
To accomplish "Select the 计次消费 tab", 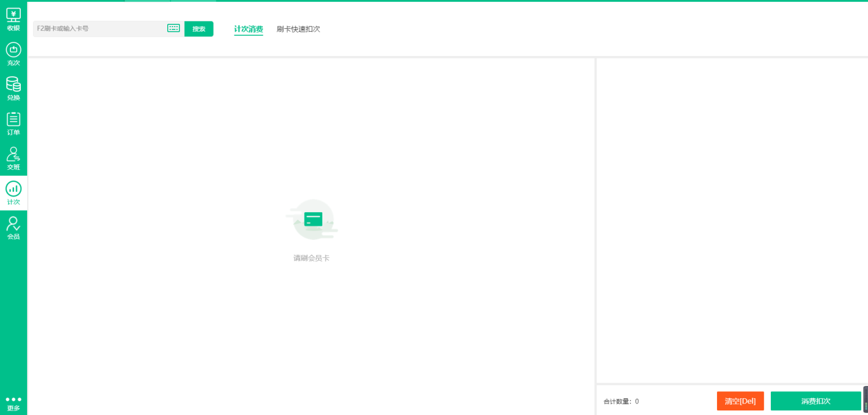I will (248, 28).
